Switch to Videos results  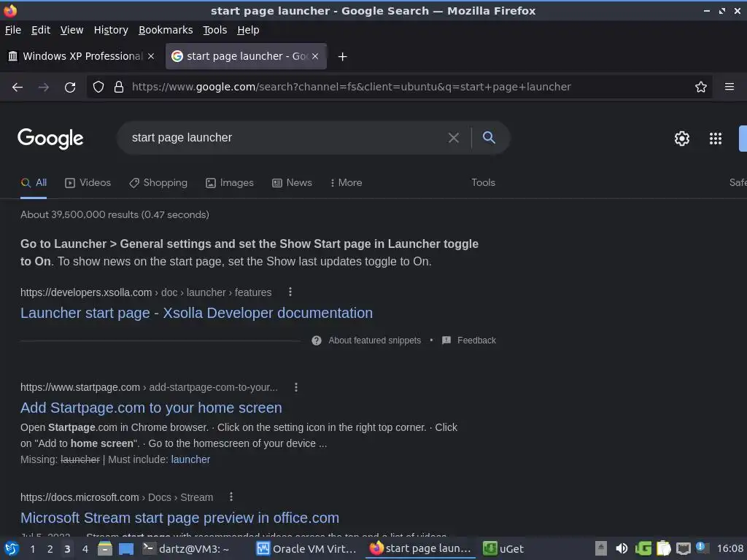coord(88,183)
